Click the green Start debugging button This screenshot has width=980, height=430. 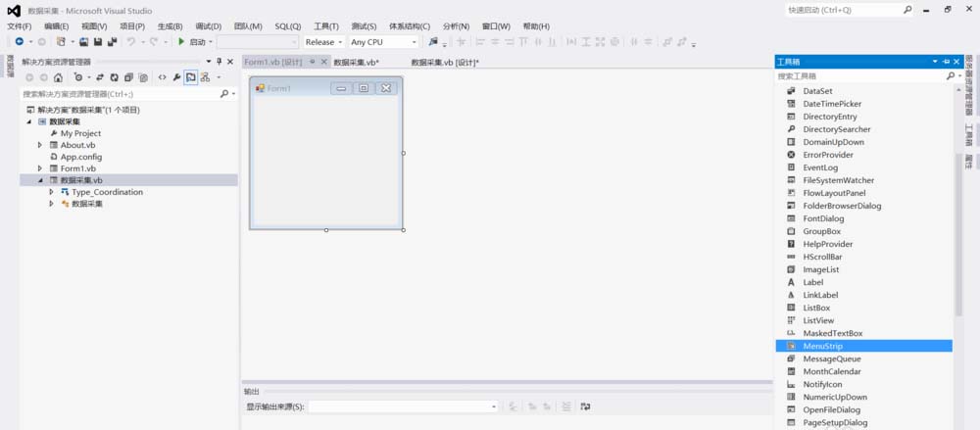[x=181, y=42]
